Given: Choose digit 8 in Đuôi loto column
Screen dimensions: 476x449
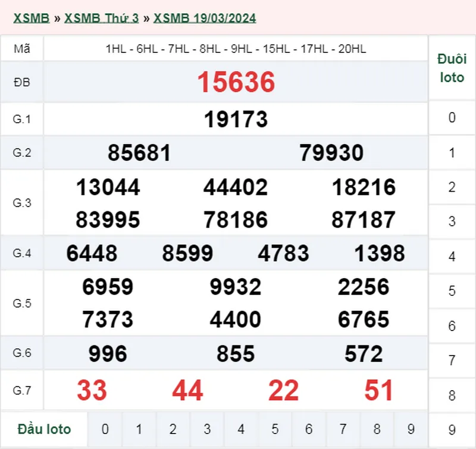Looking at the screenshot, I should click(x=452, y=395).
